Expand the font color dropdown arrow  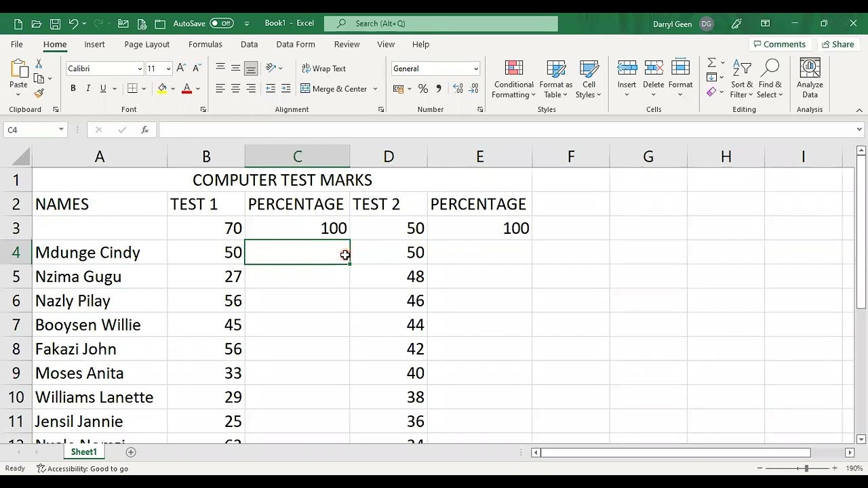click(x=198, y=89)
